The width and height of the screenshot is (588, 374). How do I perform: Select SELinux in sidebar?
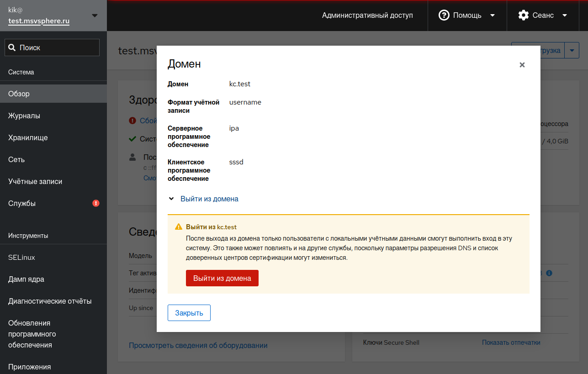pyautogui.click(x=21, y=257)
